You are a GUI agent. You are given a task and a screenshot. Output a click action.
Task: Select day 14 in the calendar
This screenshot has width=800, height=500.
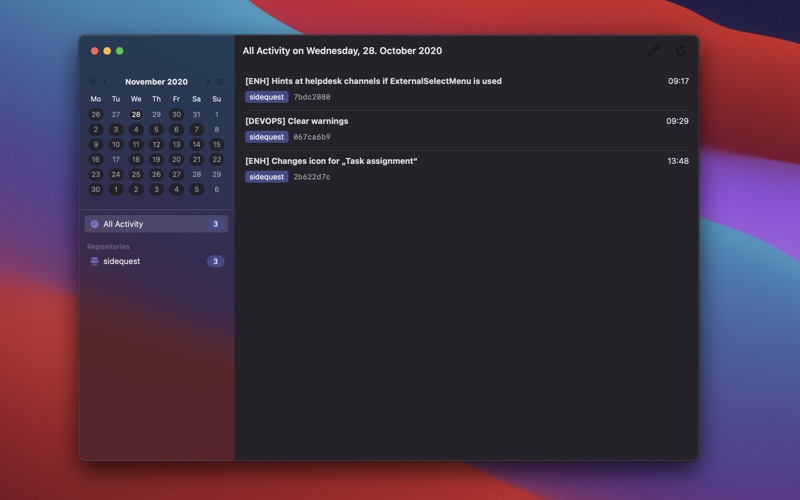196,144
